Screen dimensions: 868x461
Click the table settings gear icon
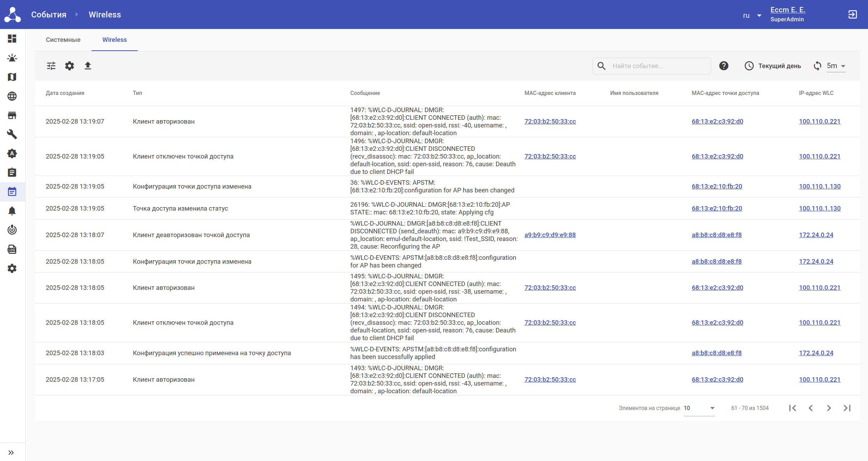(70, 66)
